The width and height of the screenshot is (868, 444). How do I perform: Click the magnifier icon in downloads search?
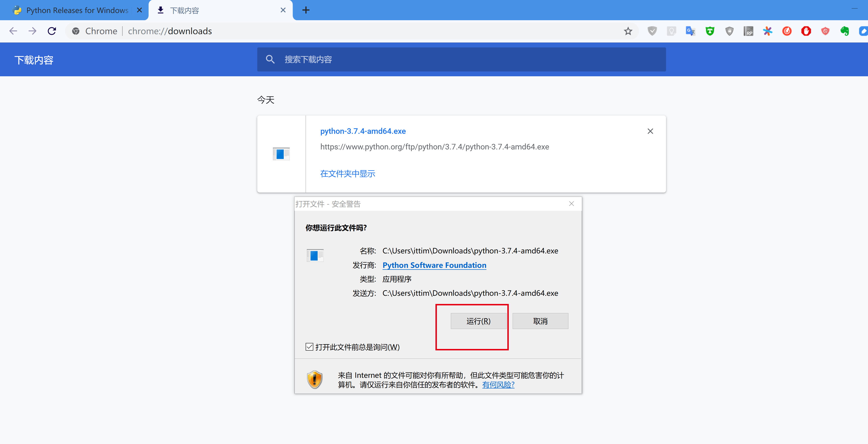click(x=270, y=59)
